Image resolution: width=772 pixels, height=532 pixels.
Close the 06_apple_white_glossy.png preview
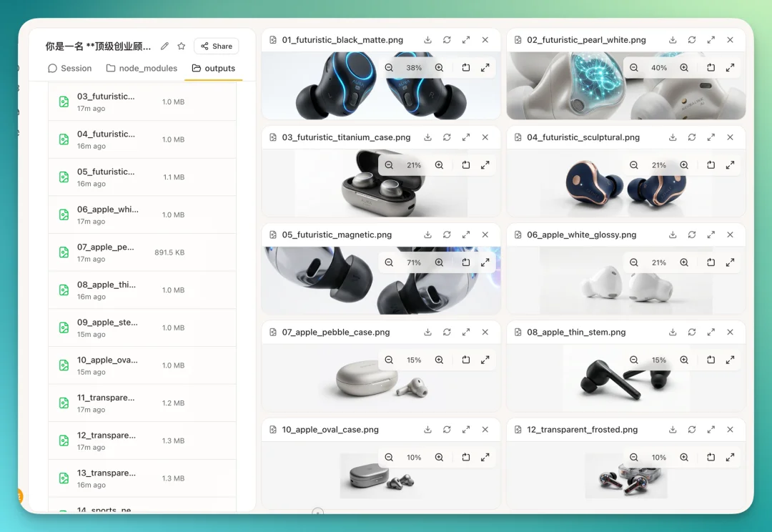tap(730, 235)
